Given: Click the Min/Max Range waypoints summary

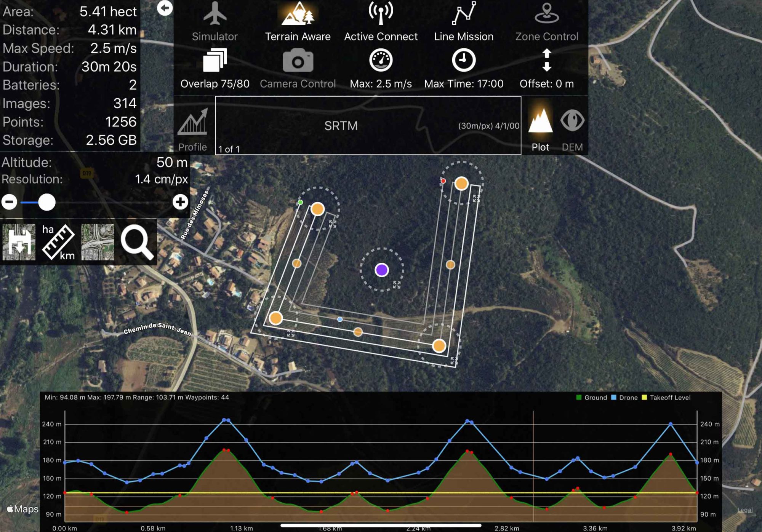Looking at the screenshot, I should point(137,397).
